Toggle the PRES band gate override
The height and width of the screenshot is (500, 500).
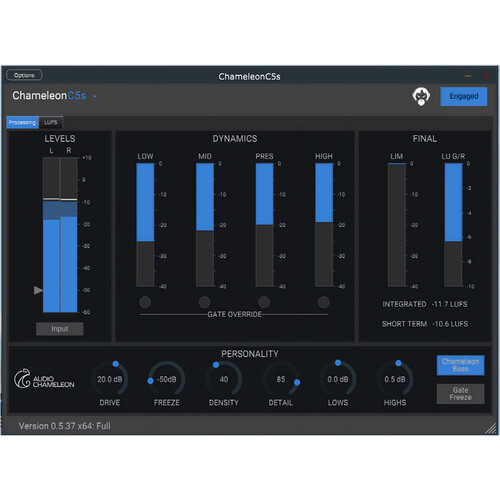pyautogui.click(x=264, y=302)
